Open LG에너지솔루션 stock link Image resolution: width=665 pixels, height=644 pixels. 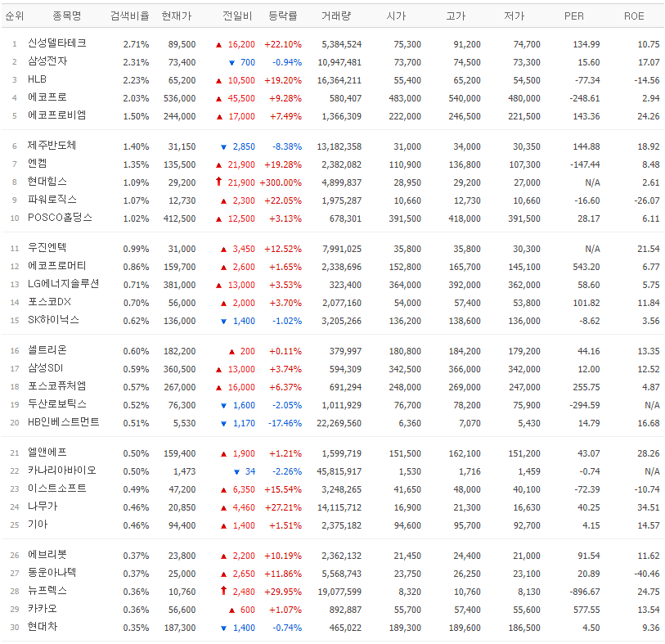coord(63,284)
